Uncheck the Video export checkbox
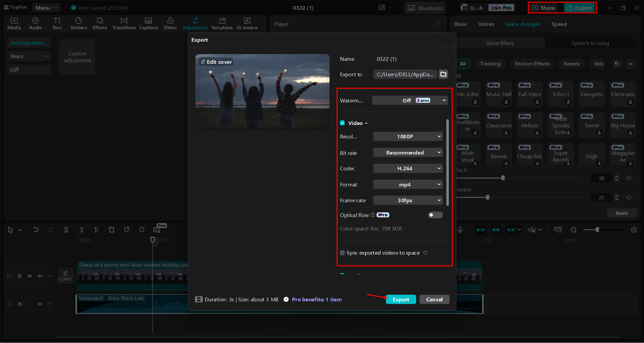This screenshot has width=644, height=343. pos(342,123)
